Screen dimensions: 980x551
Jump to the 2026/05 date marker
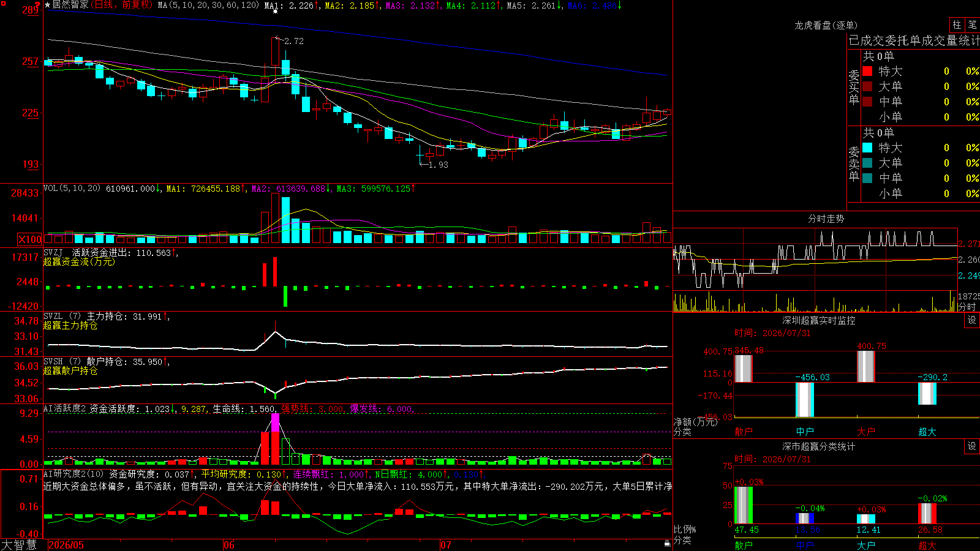click(66, 545)
